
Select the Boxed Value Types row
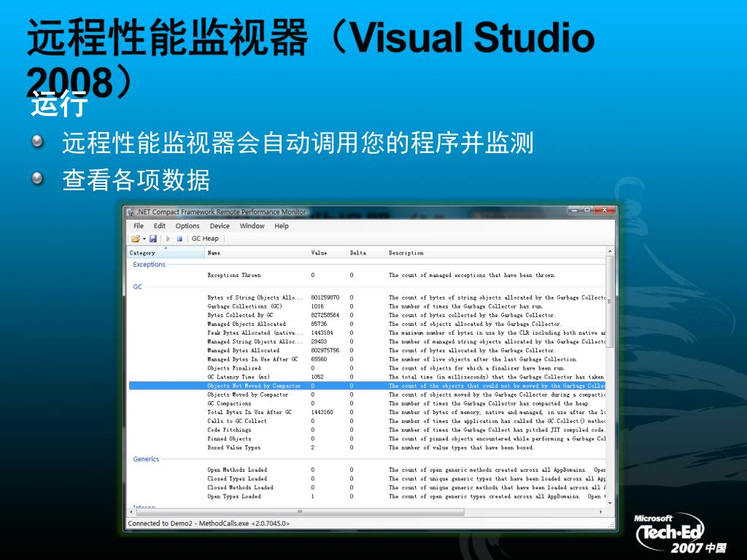[x=368, y=448]
